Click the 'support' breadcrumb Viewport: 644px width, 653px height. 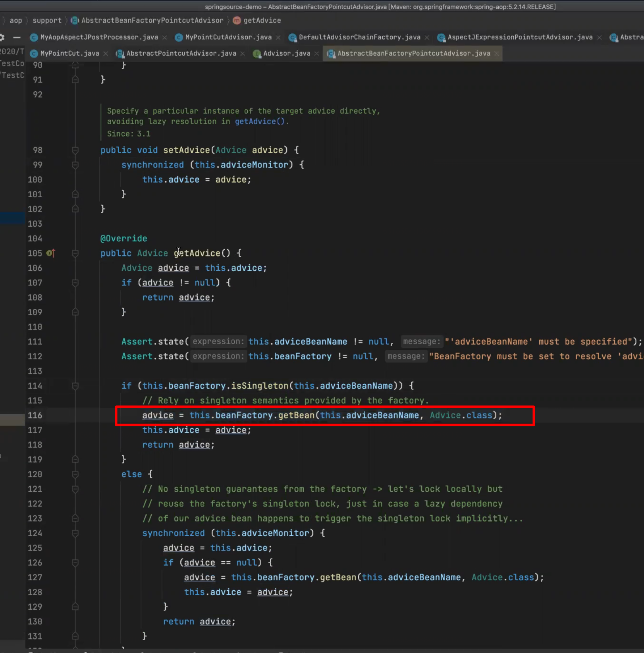[x=47, y=20]
